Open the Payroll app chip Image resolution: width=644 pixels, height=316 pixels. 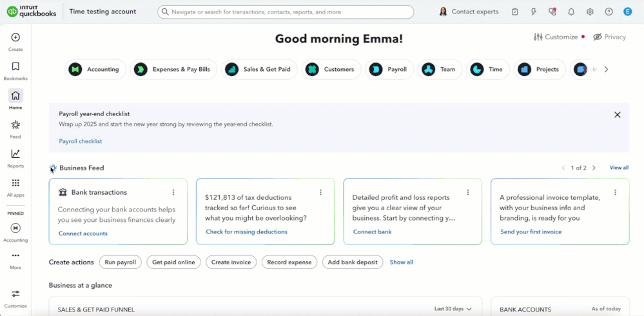(389, 70)
